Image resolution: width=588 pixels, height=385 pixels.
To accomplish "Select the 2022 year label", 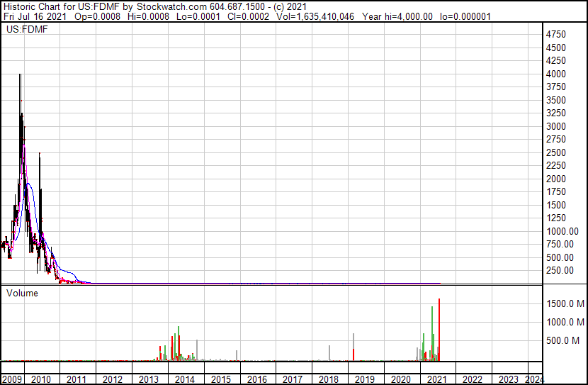I will tap(473, 379).
